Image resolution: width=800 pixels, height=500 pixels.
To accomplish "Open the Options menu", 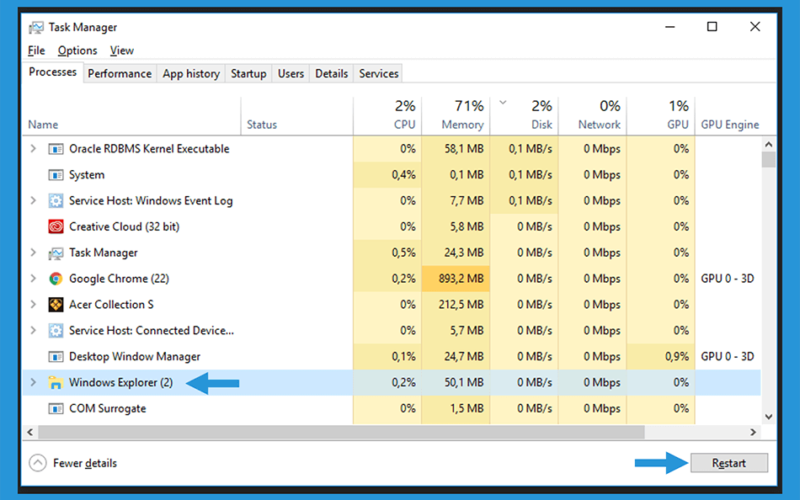I will (77, 51).
